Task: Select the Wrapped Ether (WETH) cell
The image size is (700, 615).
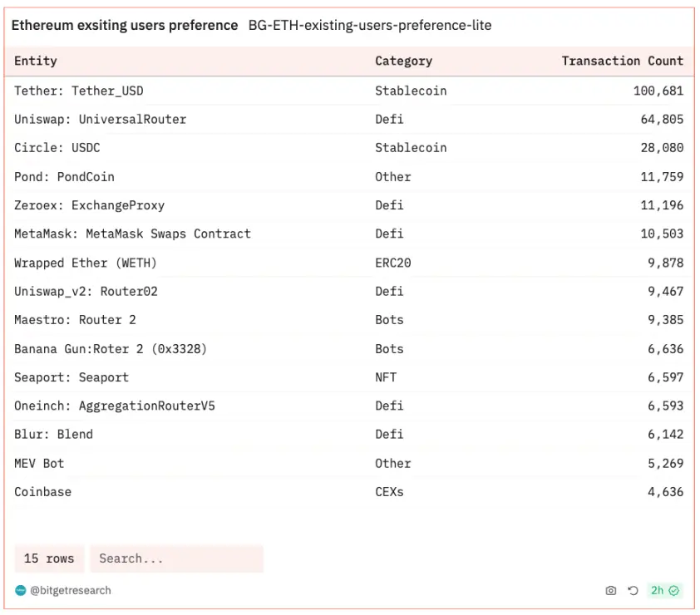Action: pyautogui.click(x=86, y=263)
